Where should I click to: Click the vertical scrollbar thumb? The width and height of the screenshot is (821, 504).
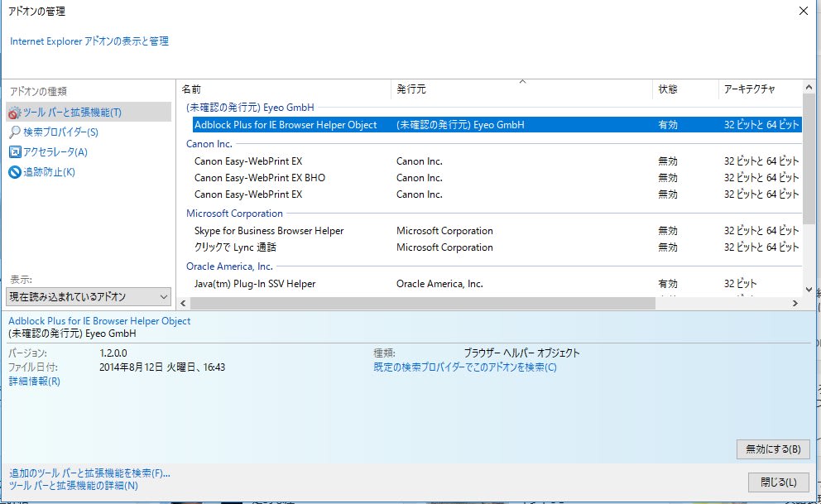tap(809, 159)
